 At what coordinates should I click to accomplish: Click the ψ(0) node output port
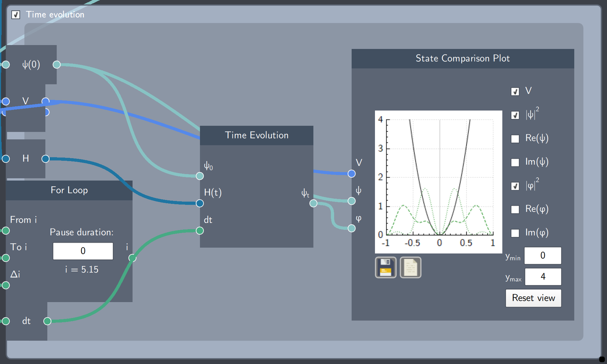(57, 65)
